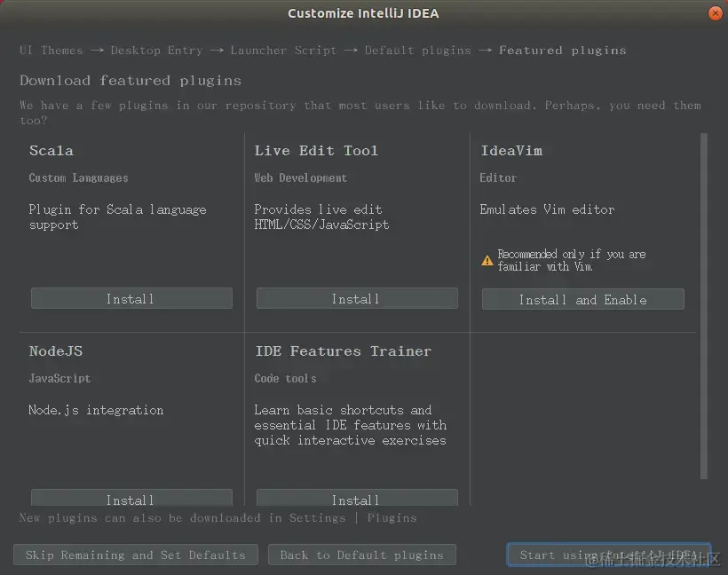The height and width of the screenshot is (575, 728).
Task: Select UI Themes breadcrumb step
Action: pos(51,50)
